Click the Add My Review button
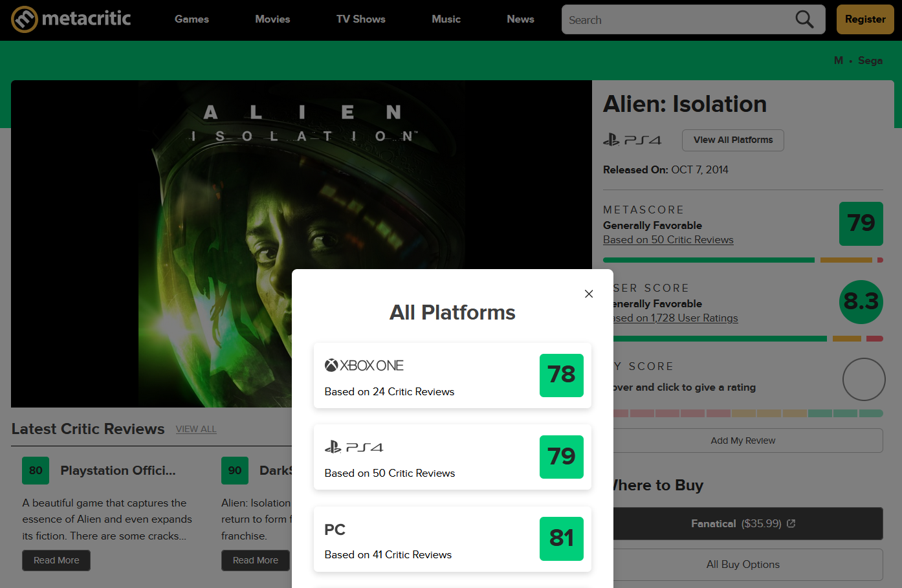This screenshot has width=902, height=588. tap(748, 441)
